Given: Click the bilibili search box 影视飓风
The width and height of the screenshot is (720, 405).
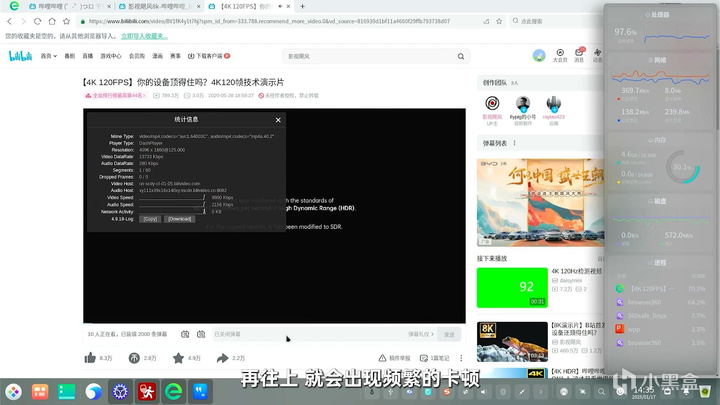Looking at the screenshot, I should [x=370, y=56].
